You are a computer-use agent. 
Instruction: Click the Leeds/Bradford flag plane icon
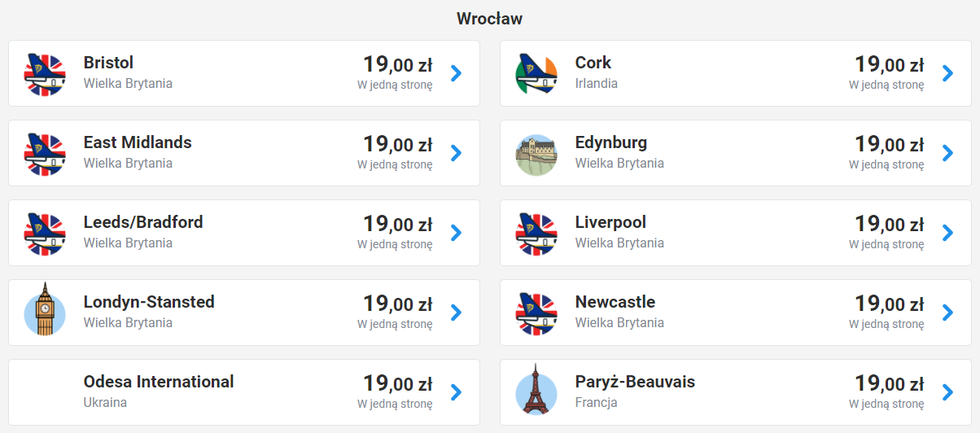pyautogui.click(x=45, y=234)
